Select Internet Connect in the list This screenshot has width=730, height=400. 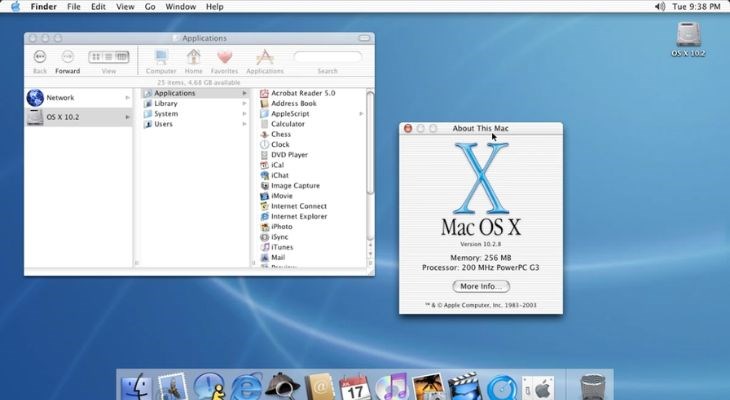click(299, 206)
